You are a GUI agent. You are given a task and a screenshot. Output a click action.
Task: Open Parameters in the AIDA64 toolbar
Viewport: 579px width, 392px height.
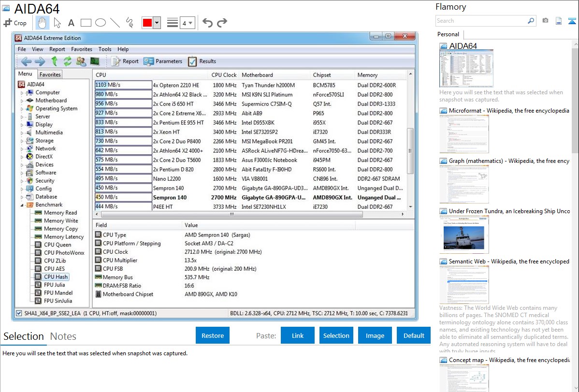point(163,61)
